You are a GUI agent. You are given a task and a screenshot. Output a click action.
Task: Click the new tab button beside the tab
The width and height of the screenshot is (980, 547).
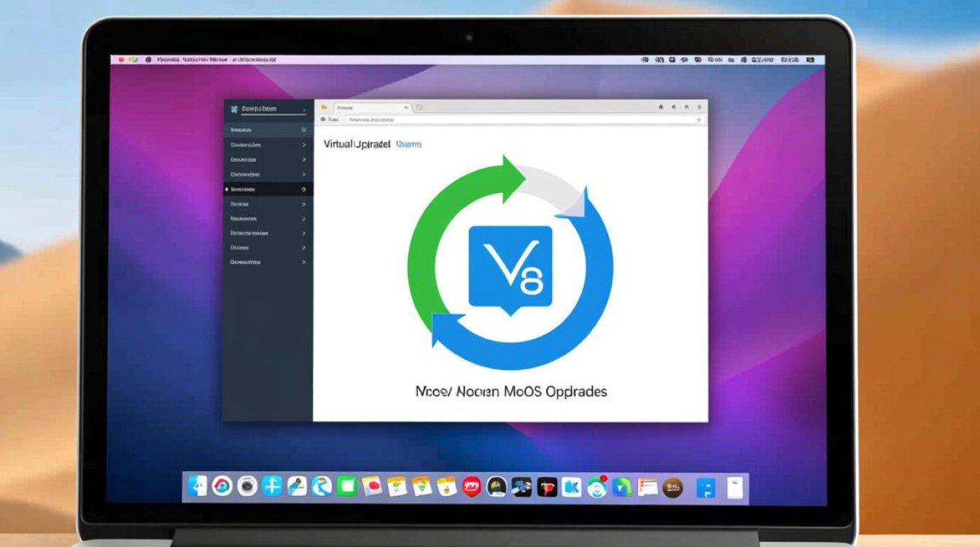coord(420,107)
